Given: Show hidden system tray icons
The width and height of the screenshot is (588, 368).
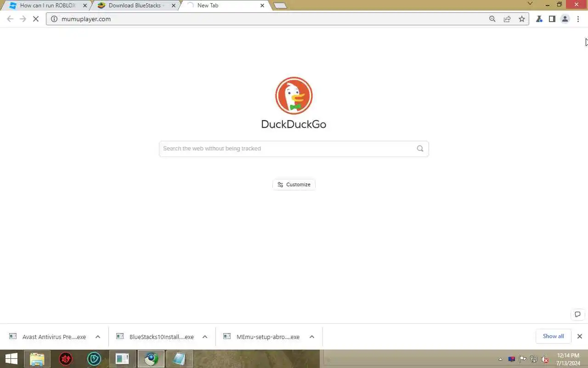Looking at the screenshot, I should click(x=500, y=359).
